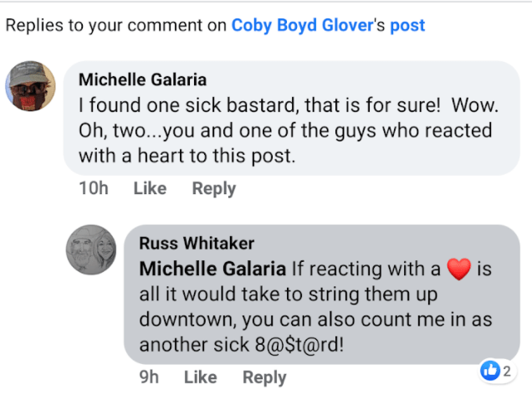This screenshot has width=532, height=400.
Task: Click the 10h timestamp on Michelle's comment
Action: click(x=93, y=189)
